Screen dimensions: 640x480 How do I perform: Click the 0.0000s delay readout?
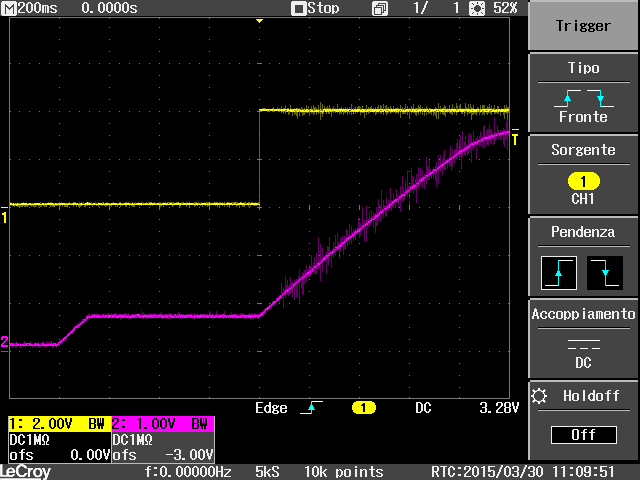coord(109,8)
